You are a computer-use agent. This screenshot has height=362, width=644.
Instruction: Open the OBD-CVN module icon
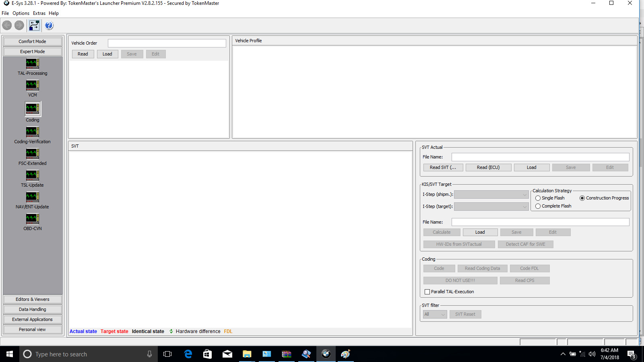tap(33, 219)
